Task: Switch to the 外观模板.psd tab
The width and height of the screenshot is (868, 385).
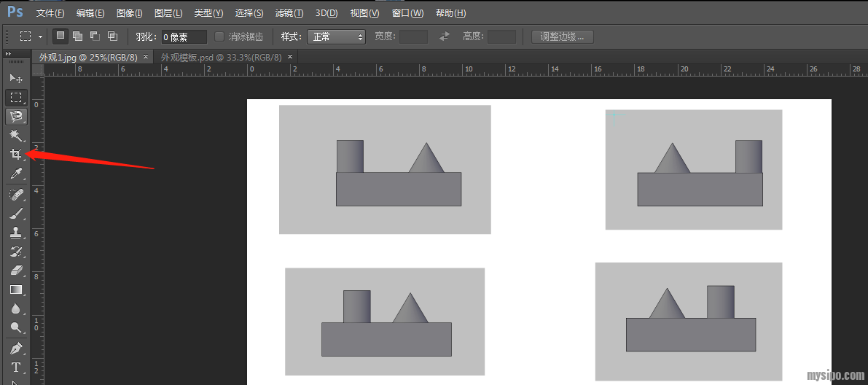Action: point(220,57)
